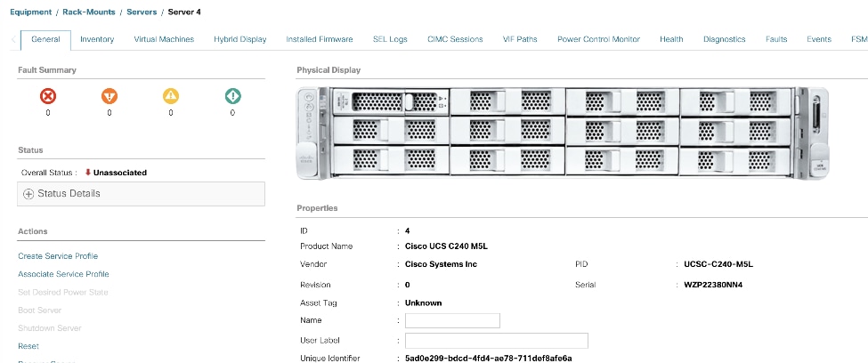Viewport: 868px width, 363px height.
Task: Switch to the Inventory tab
Action: [x=97, y=39]
